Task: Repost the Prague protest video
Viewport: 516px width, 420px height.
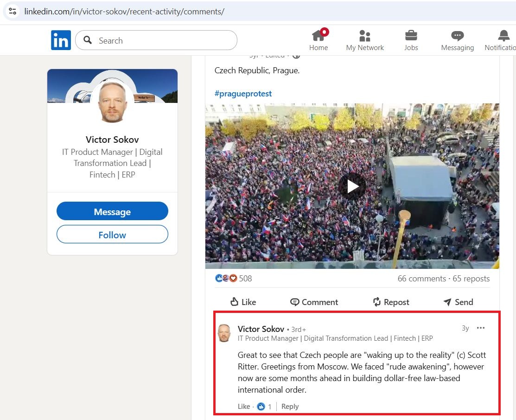Action: pos(391,302)
